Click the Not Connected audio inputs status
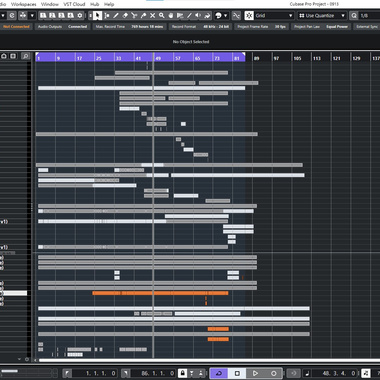 pyautogui.click(x=16, y=27)
